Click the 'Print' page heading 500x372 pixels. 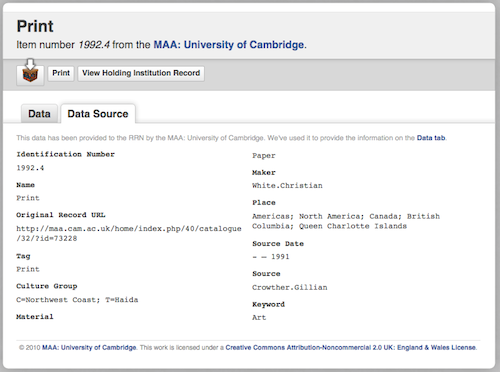[x=35, y=26]
